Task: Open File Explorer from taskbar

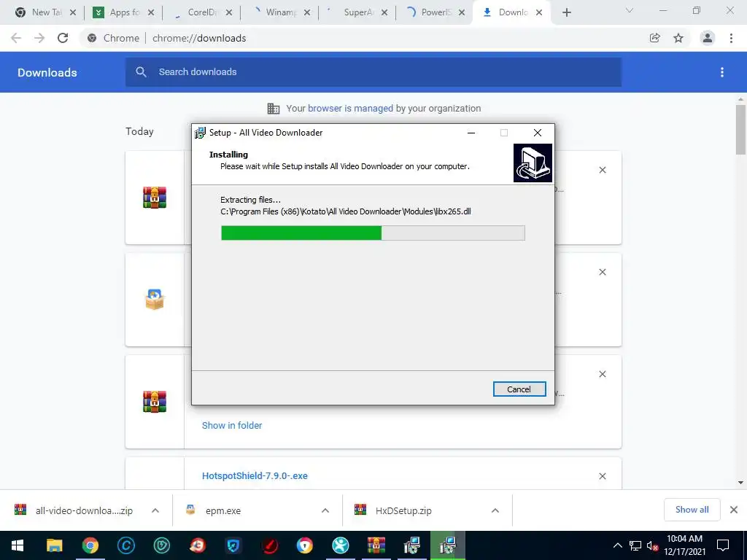Action: tap(54, 545)
